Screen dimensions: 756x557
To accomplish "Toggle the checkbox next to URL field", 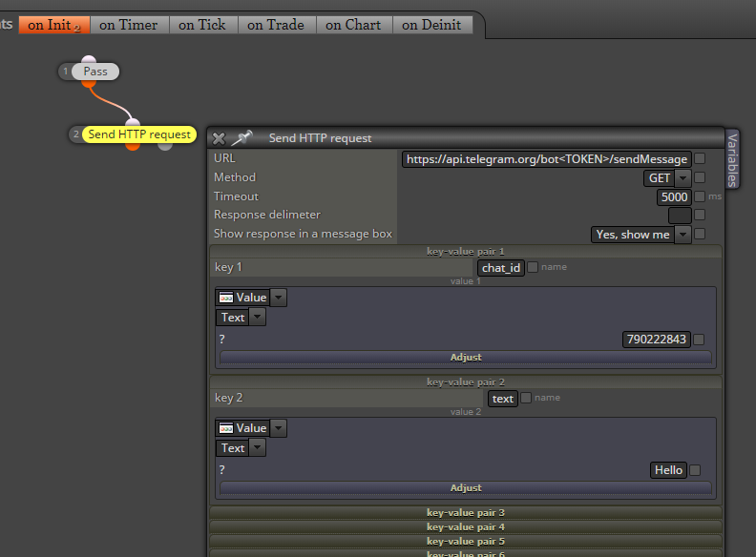I will click(700, 158).
